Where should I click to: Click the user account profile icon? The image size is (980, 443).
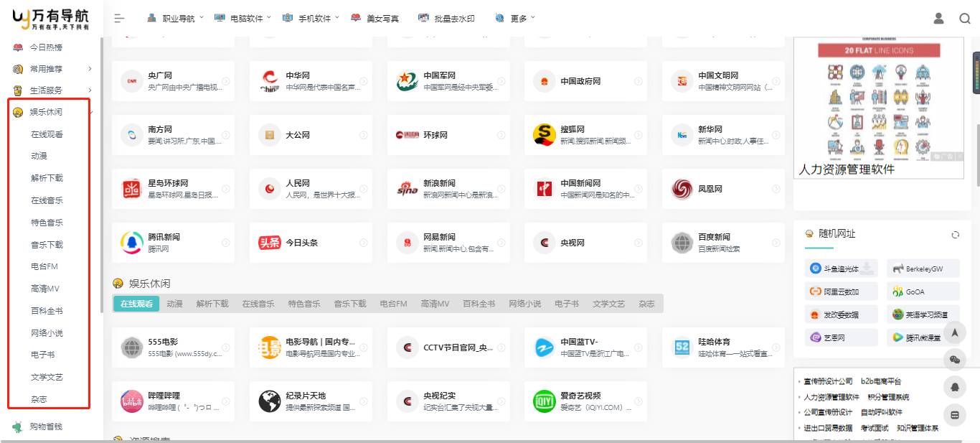coord(938,19)
